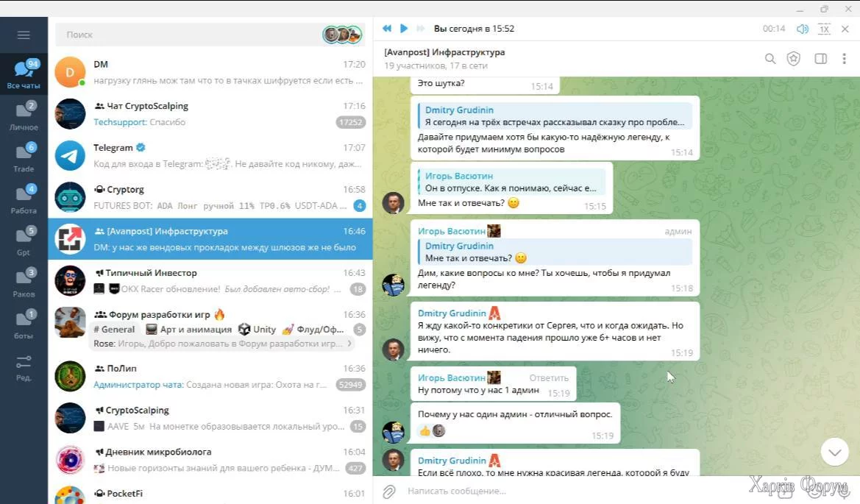This screenshot has height=504, width=860.
Task: Open the 'Флуд/Оф...' topic
Action: pyautogui.click(x=313, y=329)
